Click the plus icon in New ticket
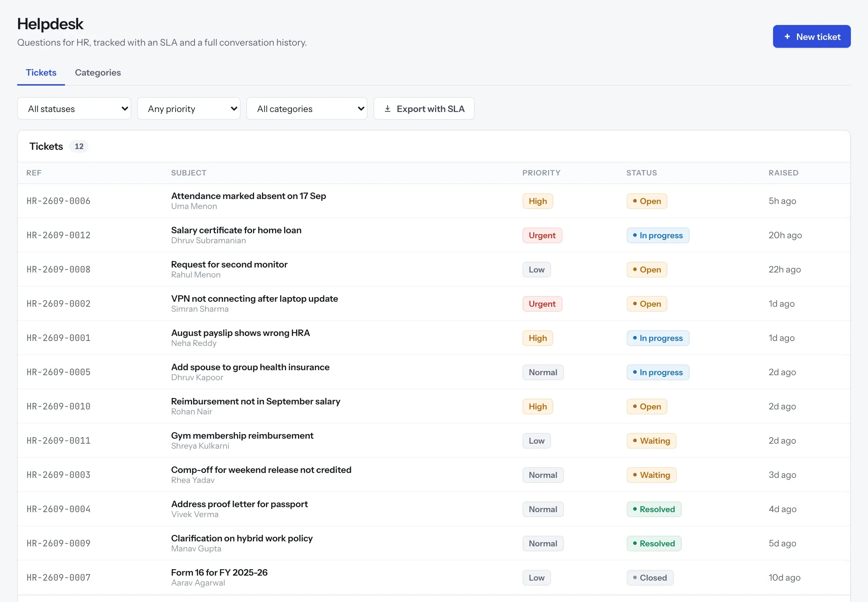Viewport: 868px width, 602px height. (x=787, y=37)
